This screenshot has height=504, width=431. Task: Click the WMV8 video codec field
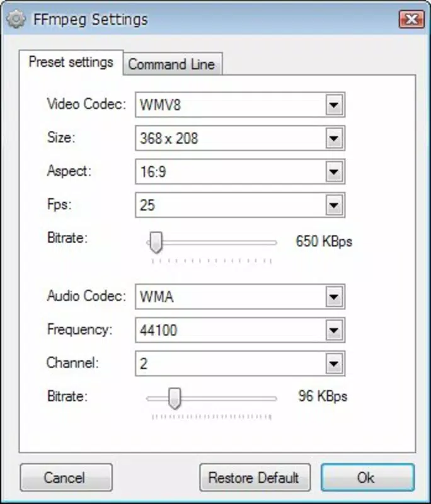tap(240, 105)
